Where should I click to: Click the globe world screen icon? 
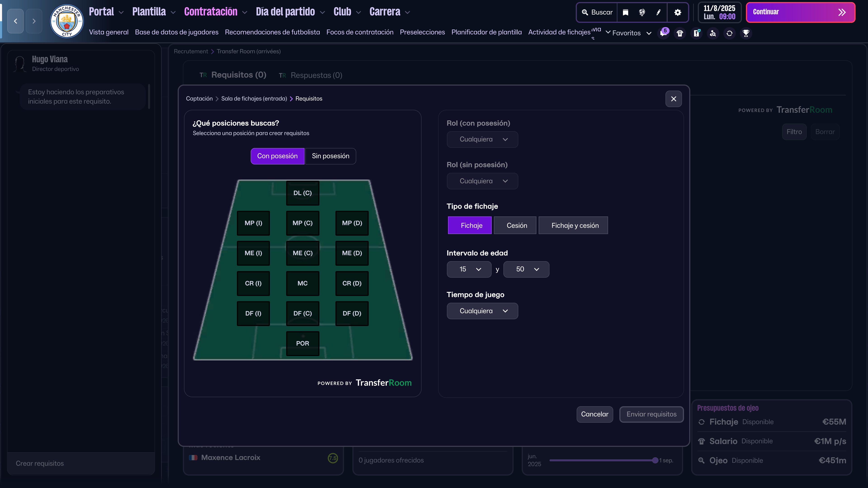(642, 12)
